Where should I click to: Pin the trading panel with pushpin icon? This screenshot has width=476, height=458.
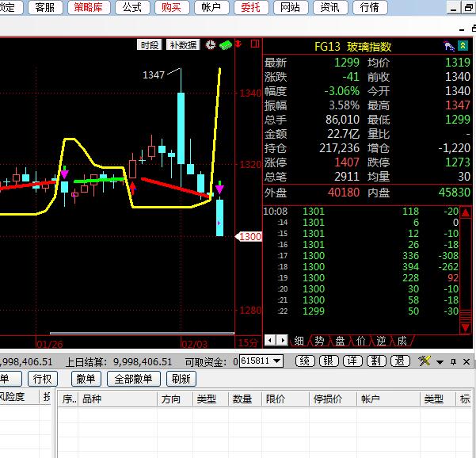coord(454,361)
